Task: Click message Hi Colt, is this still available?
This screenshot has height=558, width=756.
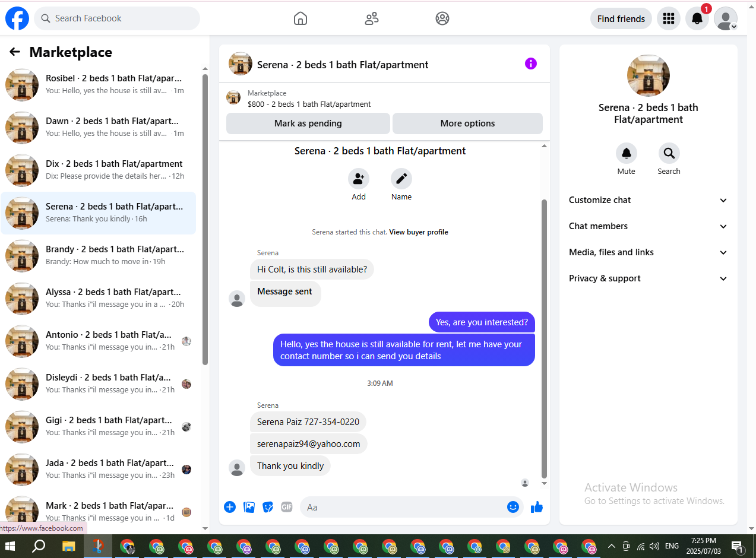Action: pos(312,270)
